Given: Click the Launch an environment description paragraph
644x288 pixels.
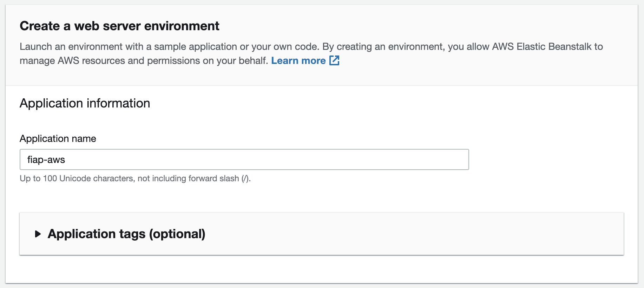Looking at the screenshot, I should (169, 47).
